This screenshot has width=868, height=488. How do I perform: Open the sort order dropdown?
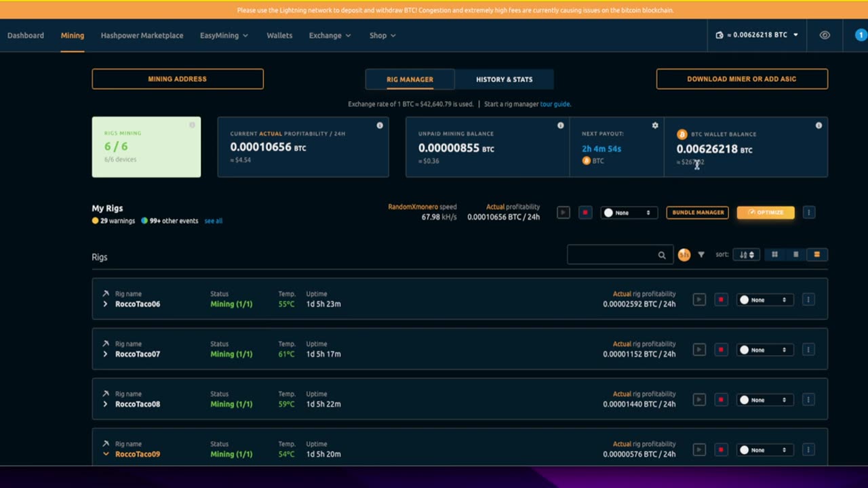[747, 255]
